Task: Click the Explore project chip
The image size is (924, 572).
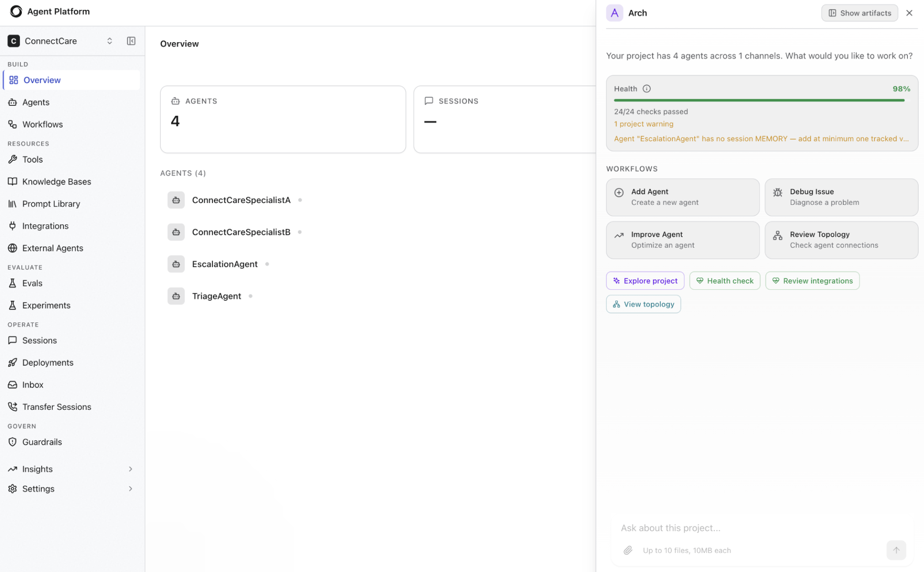Action: [645, 281]
